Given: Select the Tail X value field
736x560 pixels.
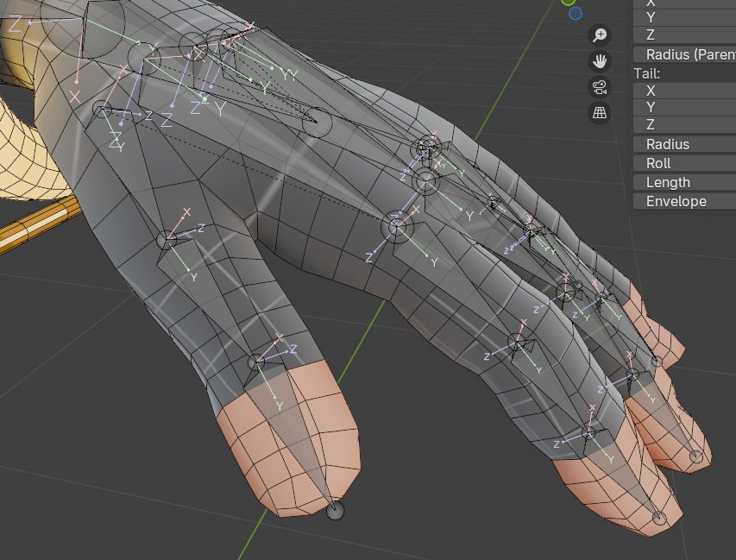Looking at the screenshot, I should 685,91.
